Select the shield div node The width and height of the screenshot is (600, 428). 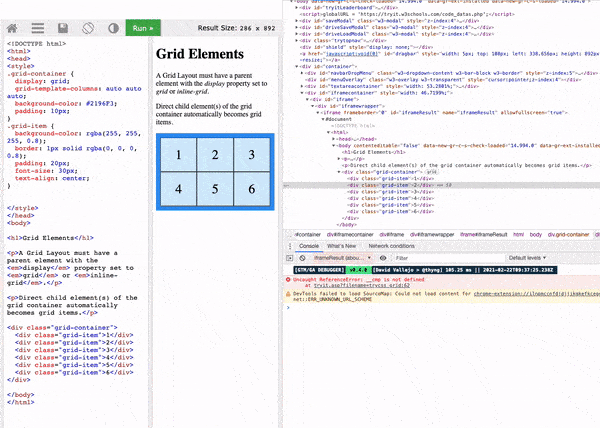[366, 47]
